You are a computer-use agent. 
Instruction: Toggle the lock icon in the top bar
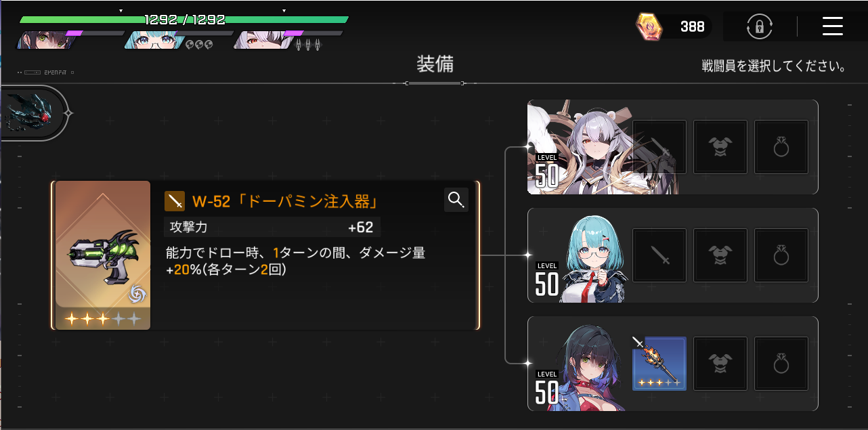coord(760,26)
